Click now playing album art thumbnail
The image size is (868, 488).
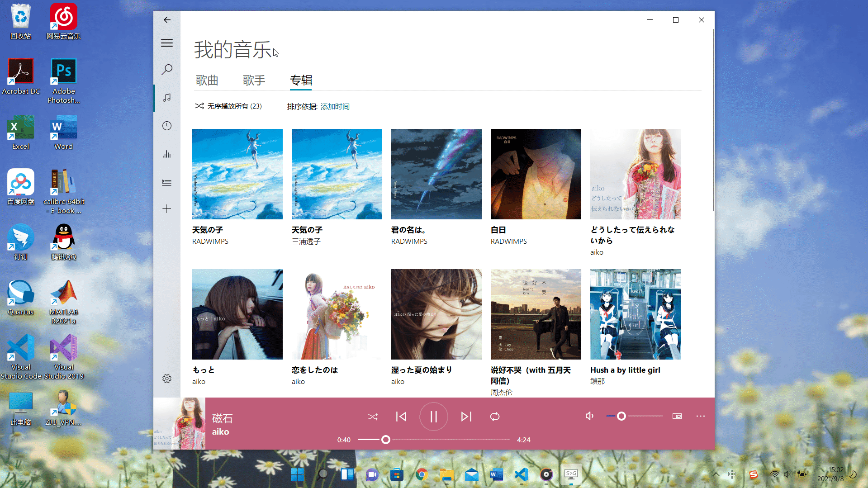pyautogui.click(x=180, y=423)
